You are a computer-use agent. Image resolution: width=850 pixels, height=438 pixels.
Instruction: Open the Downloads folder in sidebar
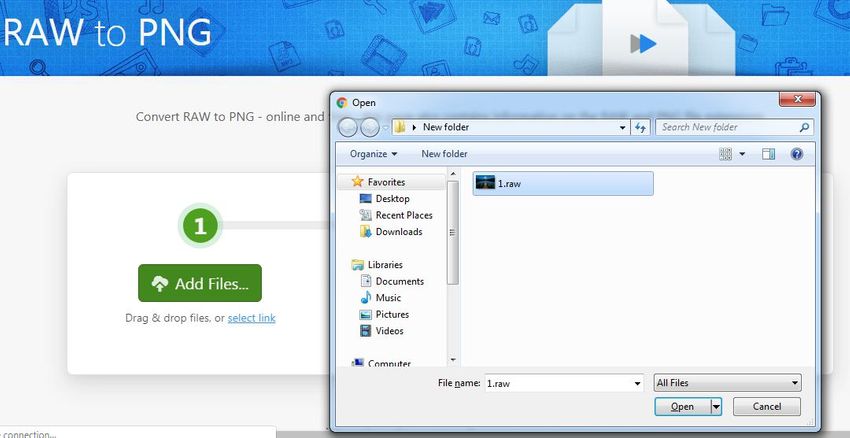tap(398, 232)
